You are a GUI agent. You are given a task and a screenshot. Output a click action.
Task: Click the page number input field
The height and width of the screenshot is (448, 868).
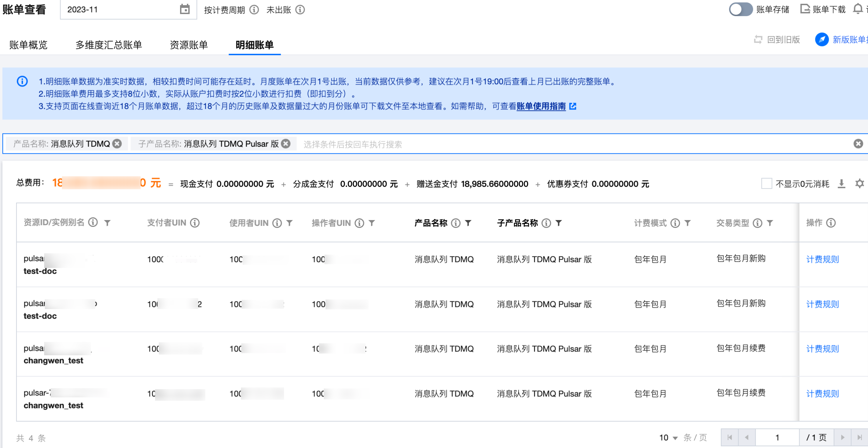pyautogui.click(x=777, y=437)
